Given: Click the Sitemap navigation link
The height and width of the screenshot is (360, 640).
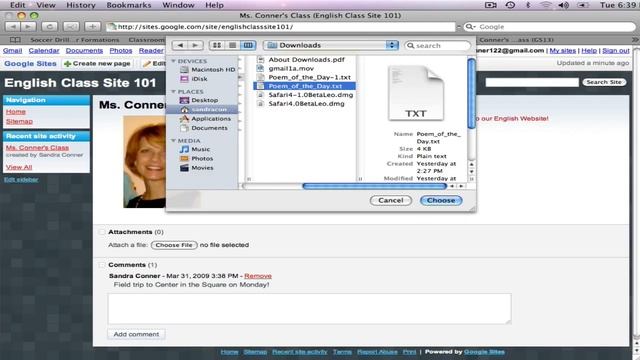Looking at the screenshot, I should (19, 122).
